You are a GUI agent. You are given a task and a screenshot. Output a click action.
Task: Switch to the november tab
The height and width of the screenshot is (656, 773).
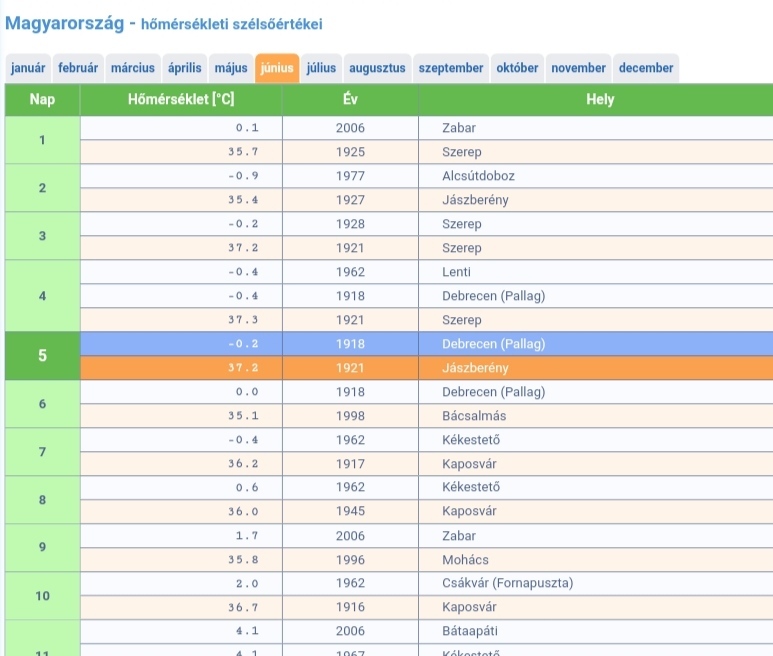click(578, 68)
